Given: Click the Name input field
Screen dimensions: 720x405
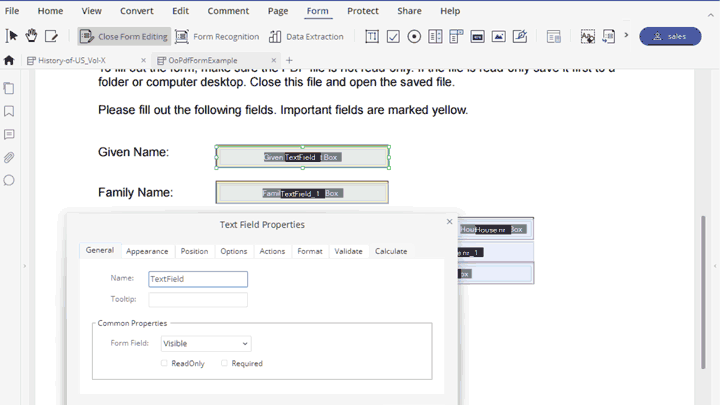Looking at the screenshot, I should pos(198,279).
